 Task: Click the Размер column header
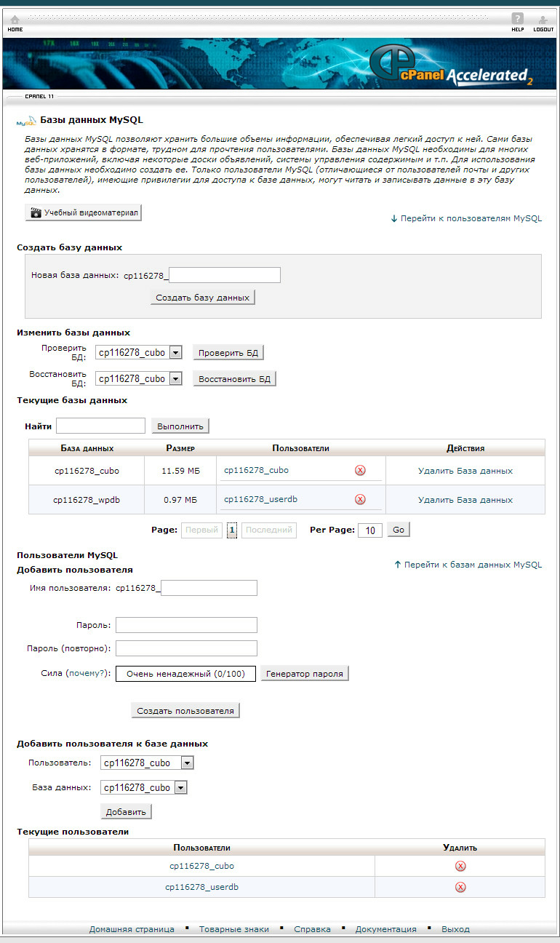[x=180, y=448]
